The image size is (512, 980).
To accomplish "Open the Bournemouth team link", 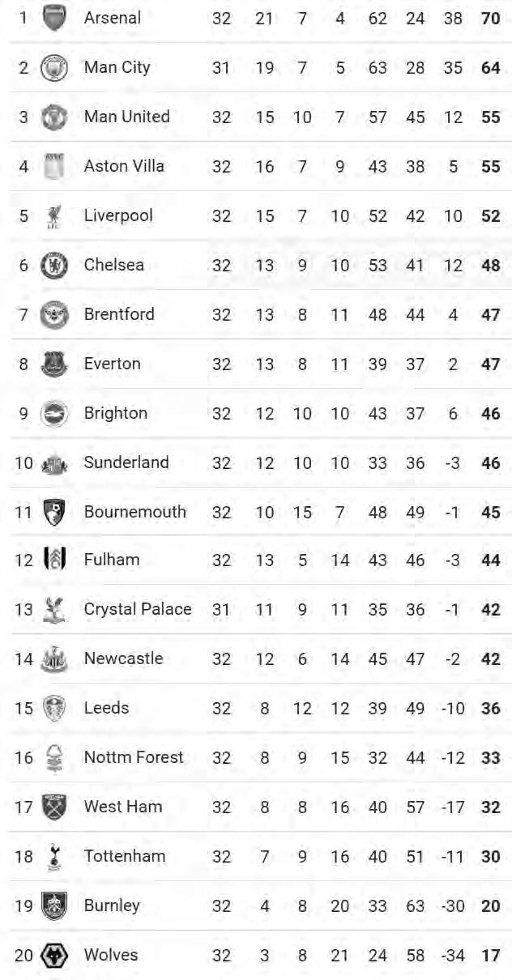I will click(134, 512).
